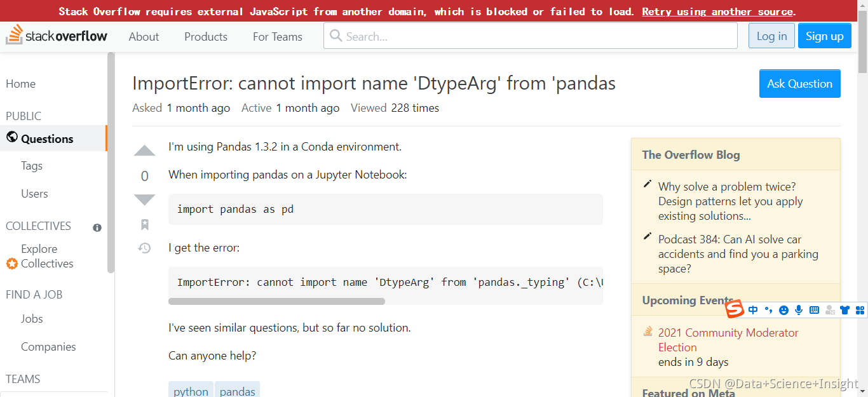Toggle full/half-width punctuation on Sogou toolbar
Screen dimensions: 868x397
tap(768, 310)
